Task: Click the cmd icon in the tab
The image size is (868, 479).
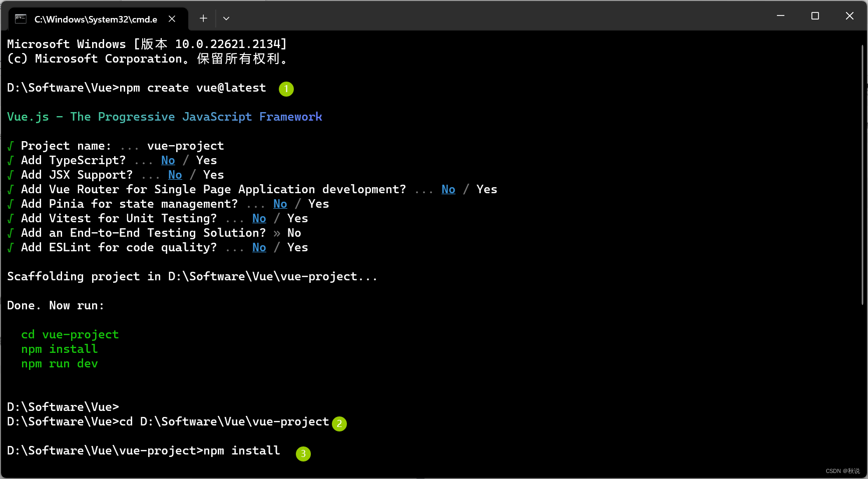Action: (21, 19)
